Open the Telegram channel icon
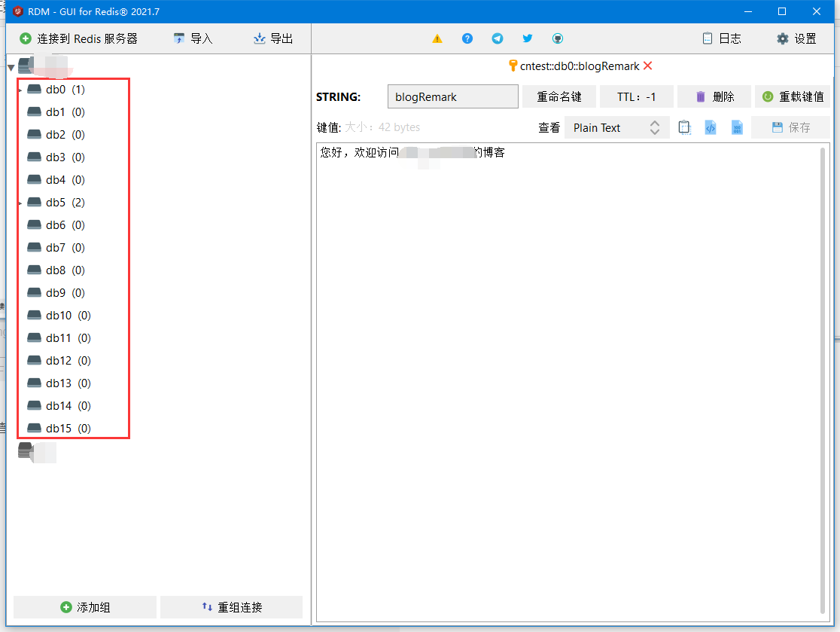The height and width of the screenshot is (632, 840). (x=497, y=38)
